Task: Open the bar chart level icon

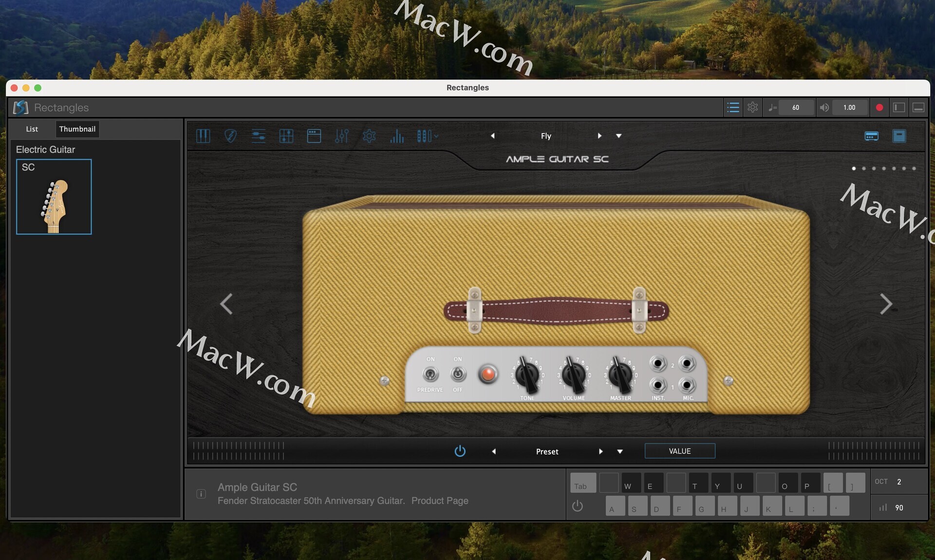Action: 397,136
